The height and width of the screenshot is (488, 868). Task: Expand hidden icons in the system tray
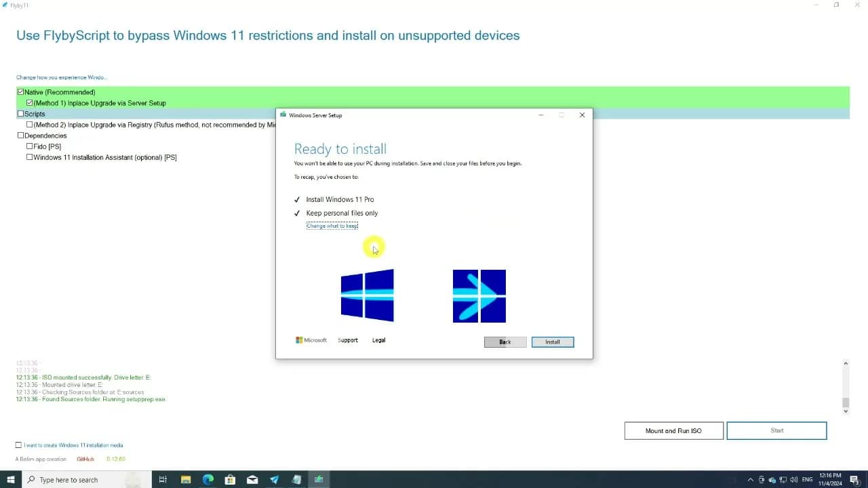tap(751, 479)
